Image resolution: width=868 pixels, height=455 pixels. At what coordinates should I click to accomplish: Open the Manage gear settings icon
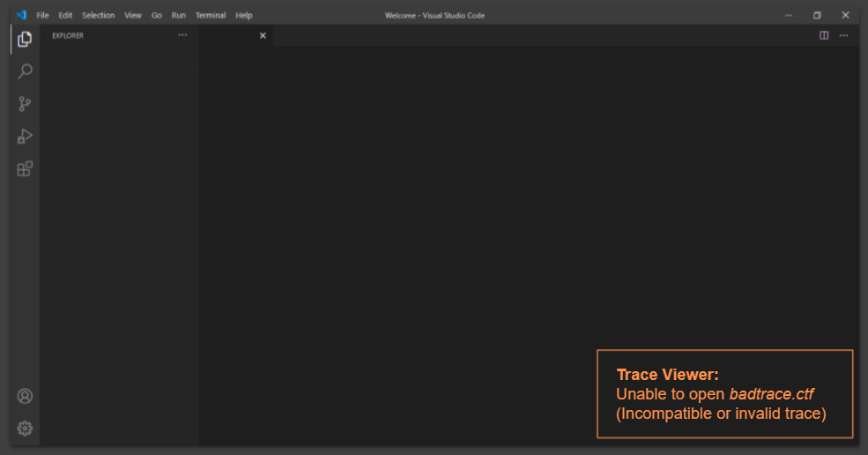[25, 429]
